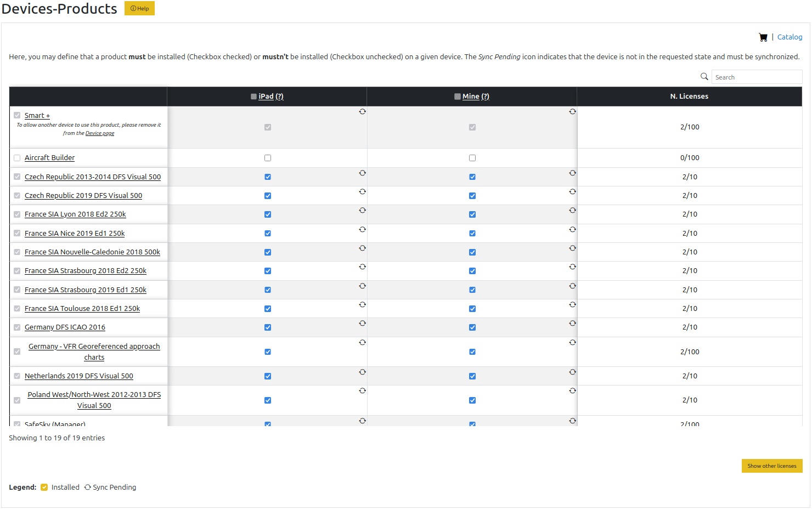812x510 pixels.
Task: Click Mine sync icon for Czech Republic 2013-2014
Action: (x=573, y=173)
